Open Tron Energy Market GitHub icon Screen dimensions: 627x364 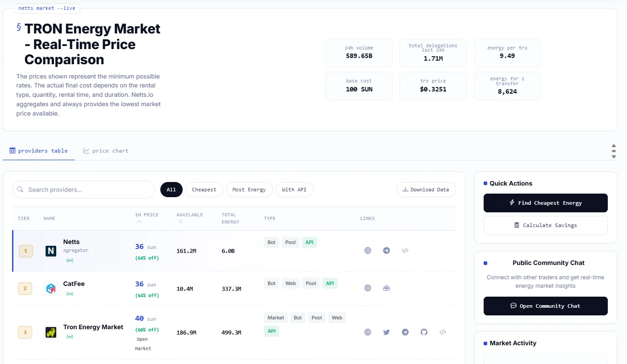tap(424, 332)
